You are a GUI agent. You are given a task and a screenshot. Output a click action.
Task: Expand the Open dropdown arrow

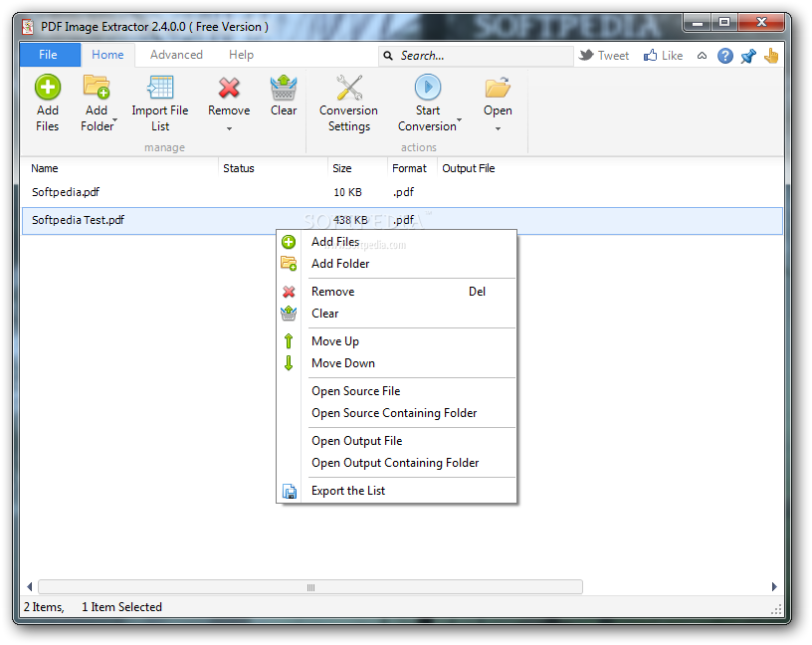pyautogui.click(x=498, y=128)
